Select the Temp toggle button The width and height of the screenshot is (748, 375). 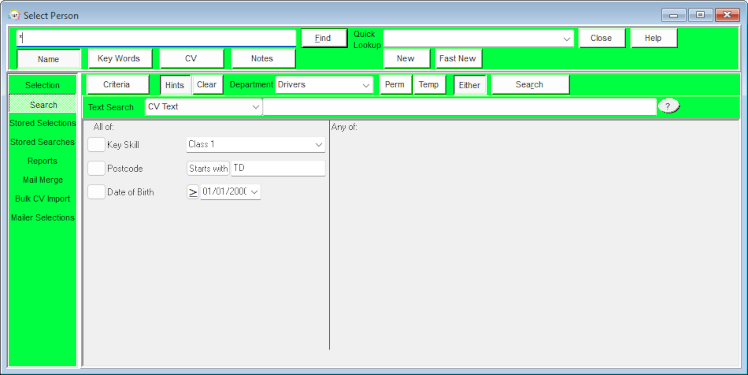pos(429,84)
